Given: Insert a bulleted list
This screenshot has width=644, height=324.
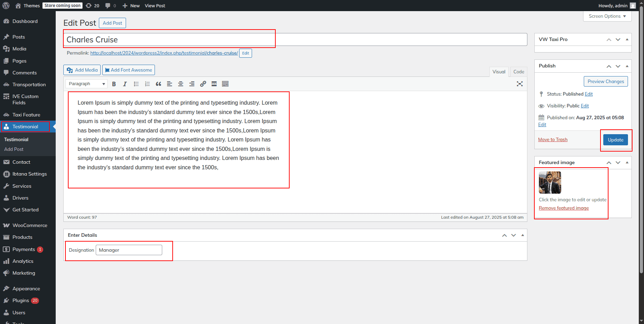Looking at the screenshot, I should pos(136,84).
